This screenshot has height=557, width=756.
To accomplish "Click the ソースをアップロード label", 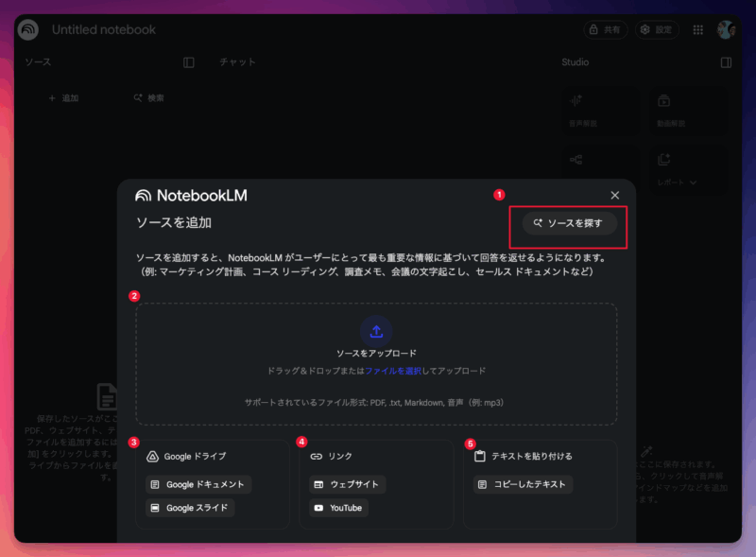I will coord(376,354).
